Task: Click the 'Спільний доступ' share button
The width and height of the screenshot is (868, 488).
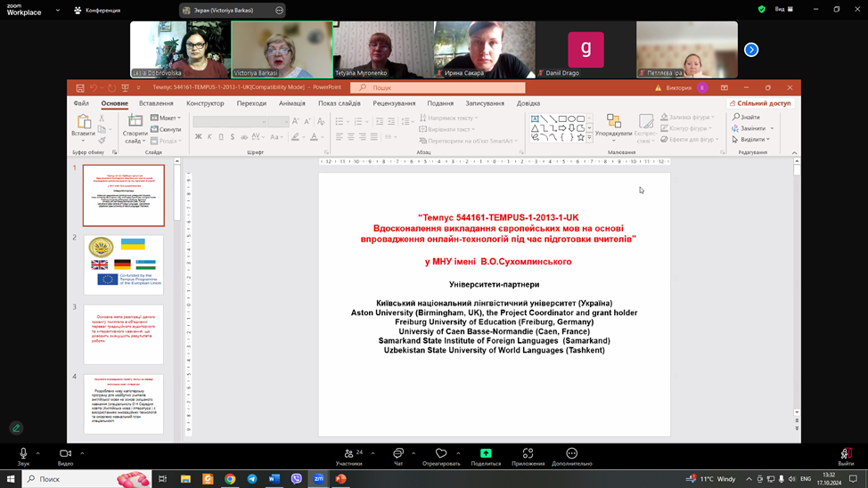Action: [760, 103]
